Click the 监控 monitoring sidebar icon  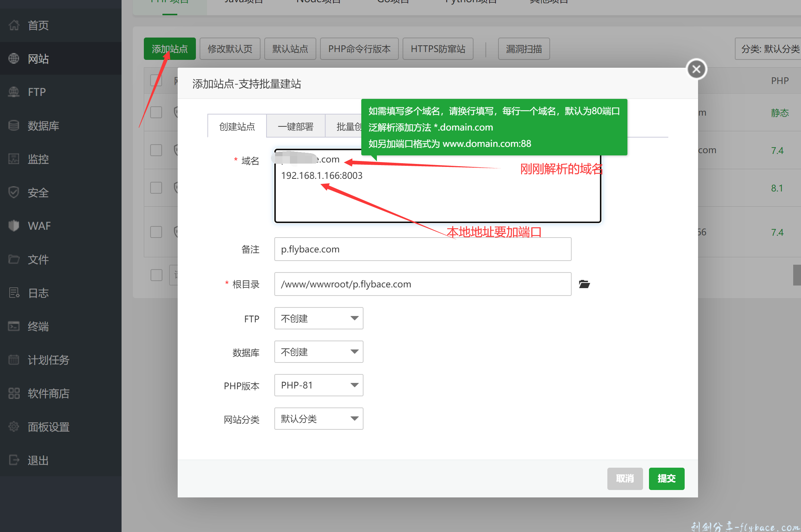[14, 159]
